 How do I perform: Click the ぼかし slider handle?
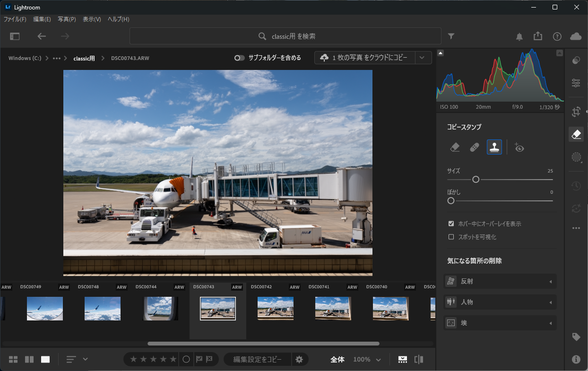451,200
